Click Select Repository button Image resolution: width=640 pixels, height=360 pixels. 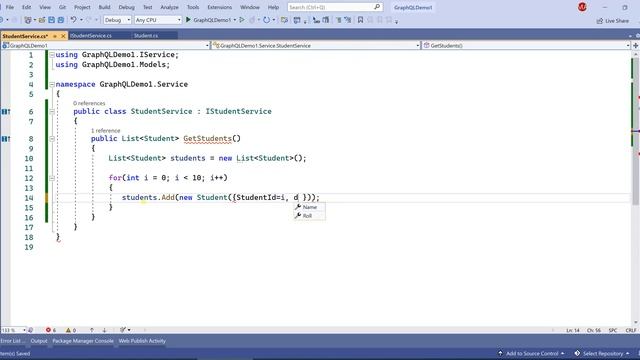(x=602, y=353)
